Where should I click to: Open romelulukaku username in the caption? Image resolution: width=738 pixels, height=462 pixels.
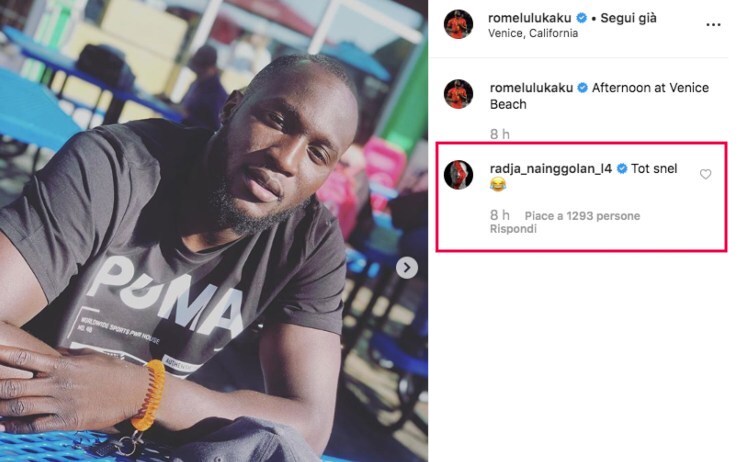(531, 88)
